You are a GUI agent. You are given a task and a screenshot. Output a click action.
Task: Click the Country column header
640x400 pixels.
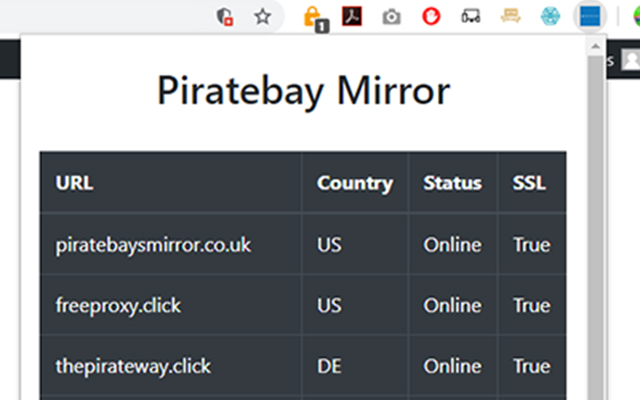point(355,183)
